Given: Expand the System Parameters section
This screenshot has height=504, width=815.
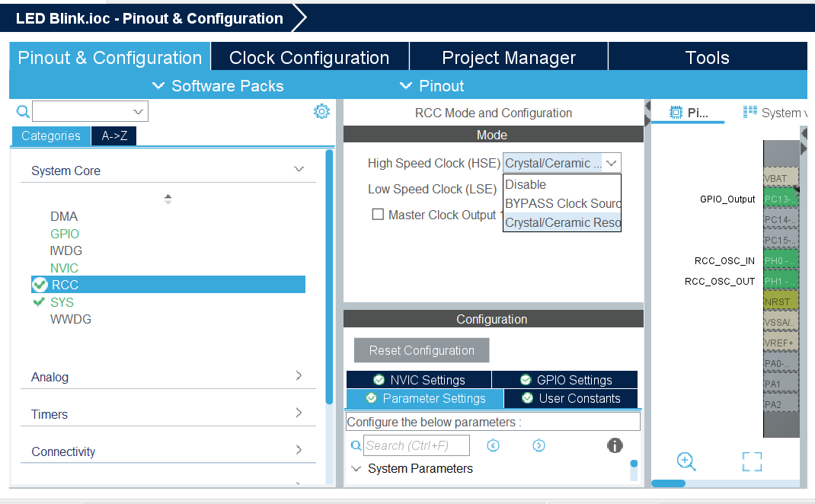Looking at the screenshot, I should (x=356, y=469).
